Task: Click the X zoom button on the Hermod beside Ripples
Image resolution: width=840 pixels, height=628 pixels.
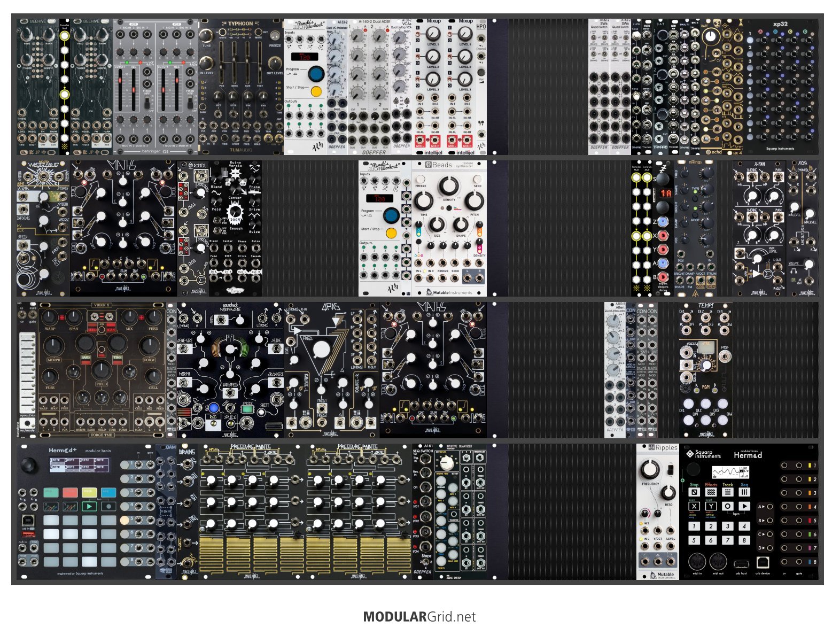Action: click(694, 506)
